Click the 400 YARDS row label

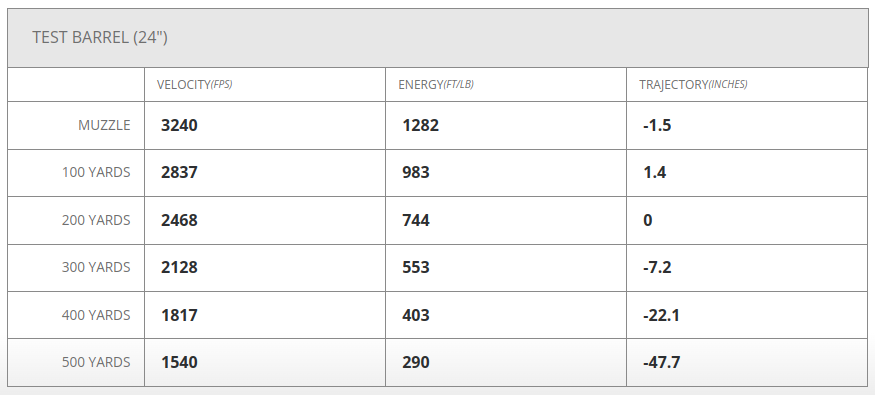tap(96, 315)
